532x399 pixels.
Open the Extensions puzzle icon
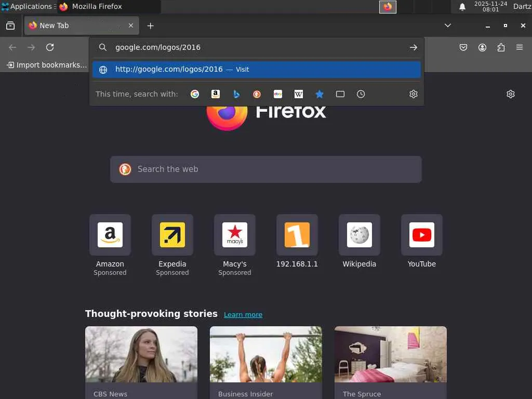(x=501, y=47)
